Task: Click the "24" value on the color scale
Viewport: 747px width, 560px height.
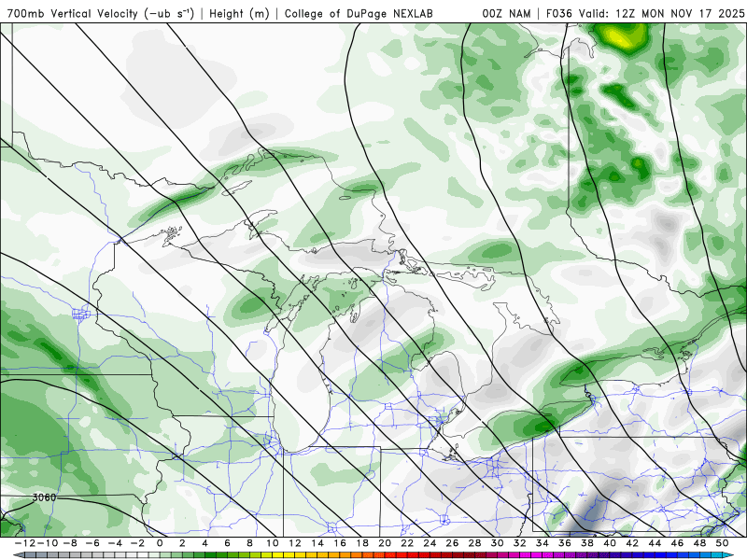Action: 430,543
